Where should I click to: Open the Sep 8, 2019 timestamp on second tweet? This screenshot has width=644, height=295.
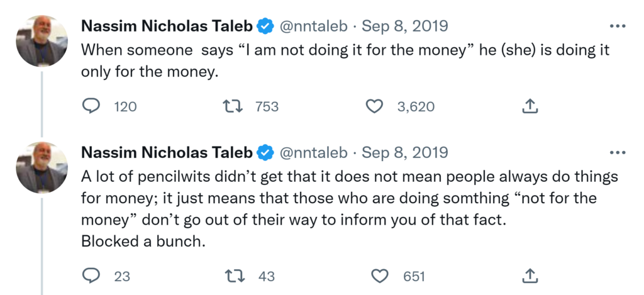405,153
